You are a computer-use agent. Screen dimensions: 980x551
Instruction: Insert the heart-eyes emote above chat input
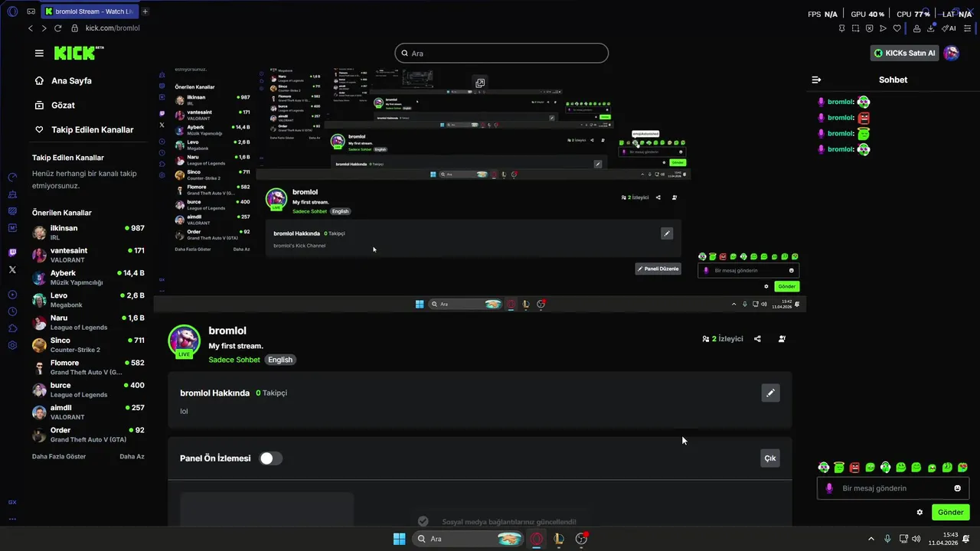pyautogui.click(x=962, y=467)
